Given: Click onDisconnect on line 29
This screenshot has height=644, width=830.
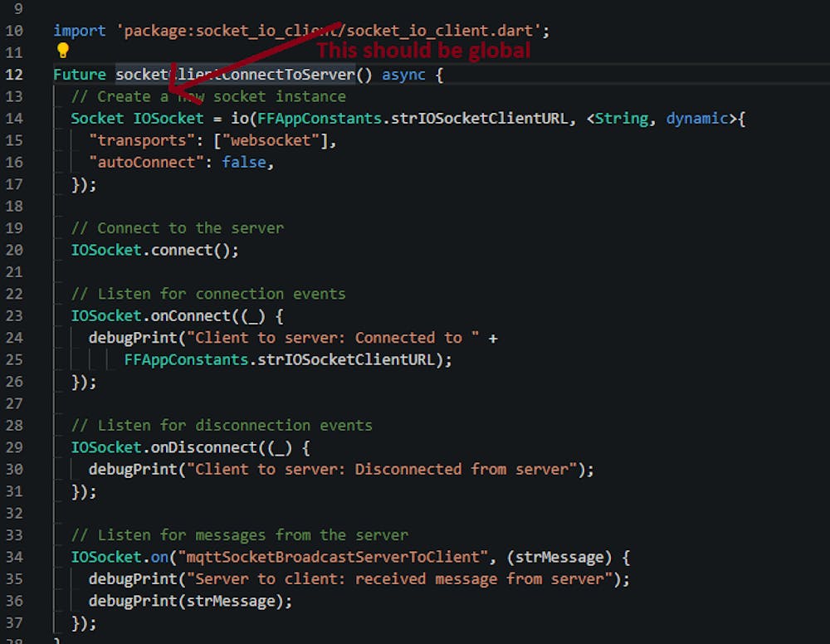Looking at the screenshot, I should pos(204,447).
